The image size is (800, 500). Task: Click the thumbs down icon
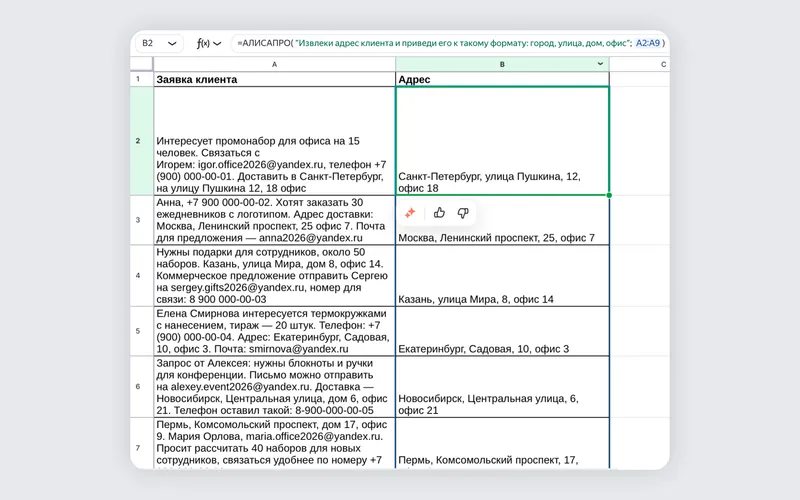click(x=463, y=213)
